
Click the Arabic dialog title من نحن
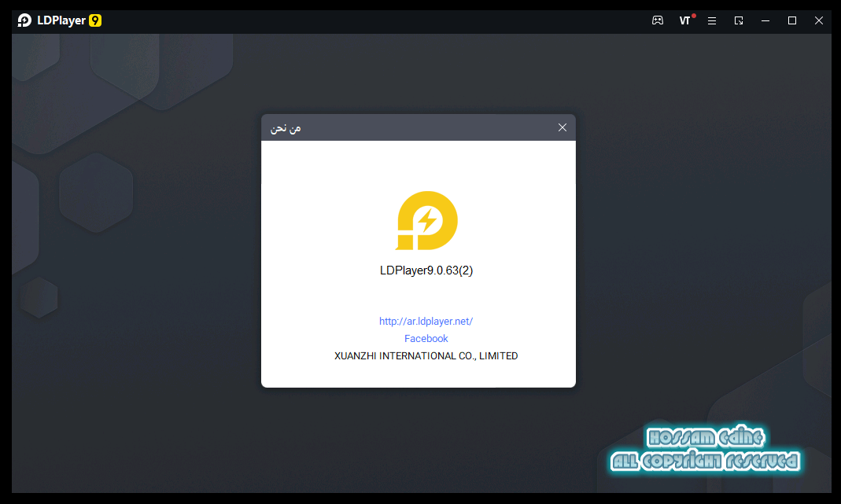(286, 128)
